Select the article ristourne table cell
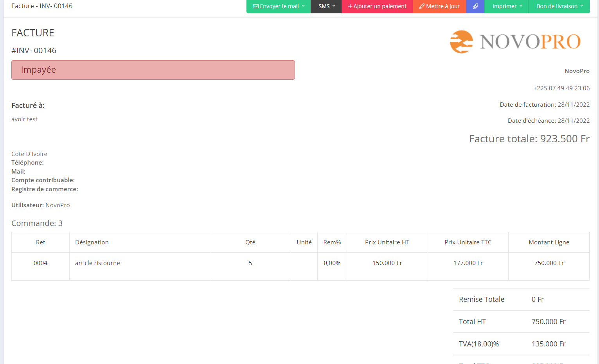This screenshot has height=364, width=599. (98, 263)
